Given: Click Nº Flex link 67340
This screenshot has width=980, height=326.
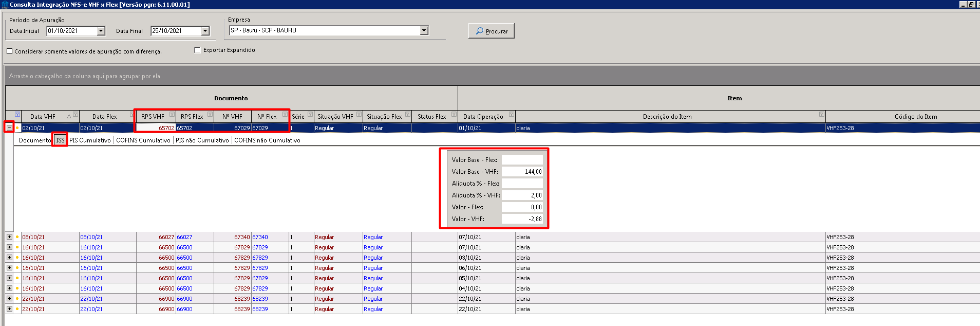Looking at the screenshot, I should [x=260, y=237].
